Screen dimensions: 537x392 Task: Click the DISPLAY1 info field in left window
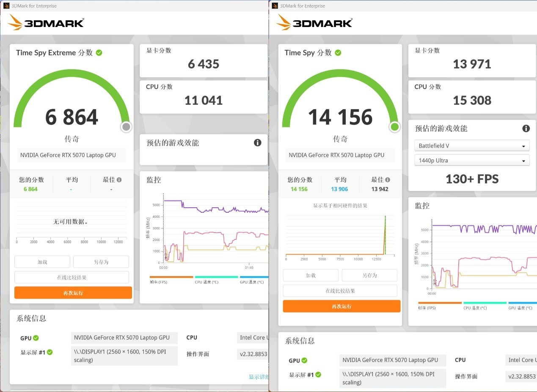pyautogui.click(x=124, y=356)
